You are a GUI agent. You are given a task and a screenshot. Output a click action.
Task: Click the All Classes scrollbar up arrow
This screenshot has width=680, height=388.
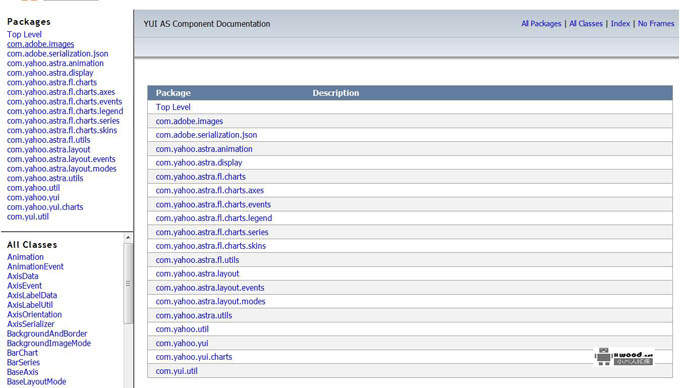[128, 238]
